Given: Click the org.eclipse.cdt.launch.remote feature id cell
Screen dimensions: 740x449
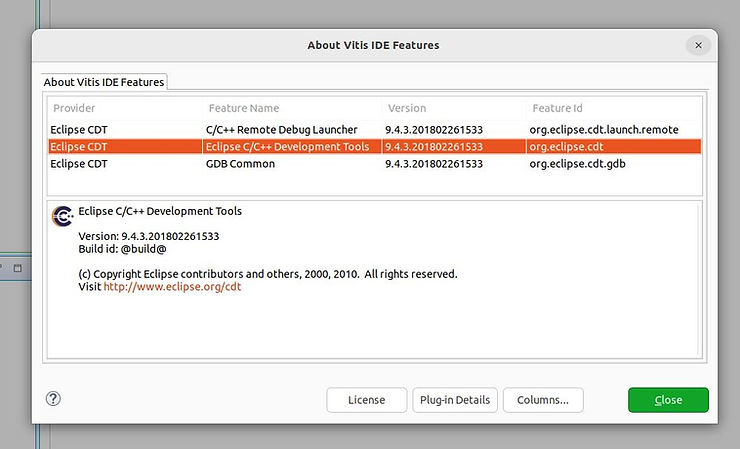Looking at the screenshot, I should click(604, 129).
